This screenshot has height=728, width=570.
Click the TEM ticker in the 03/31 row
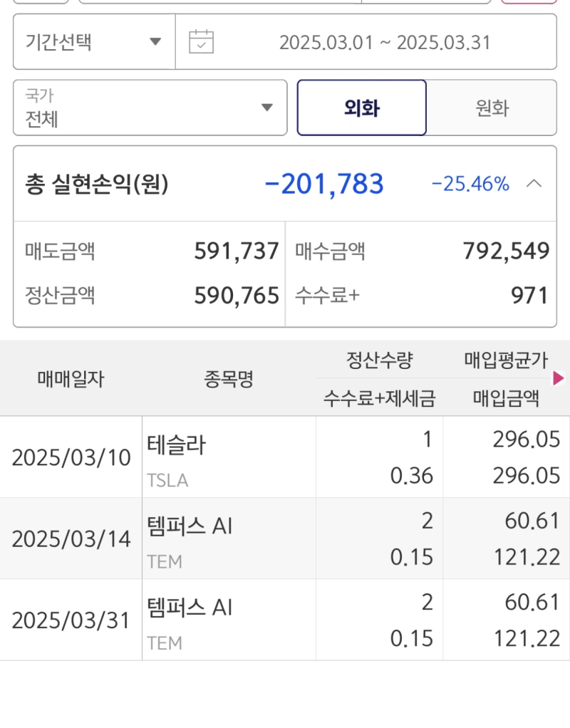(x=165, y=643)
